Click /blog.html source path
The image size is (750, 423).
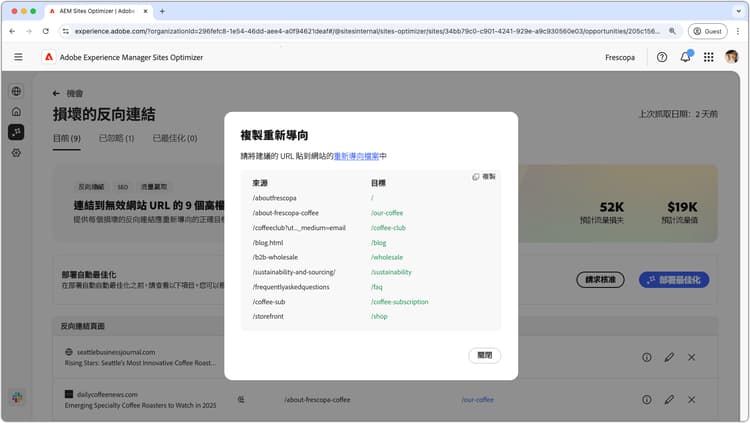268,243
